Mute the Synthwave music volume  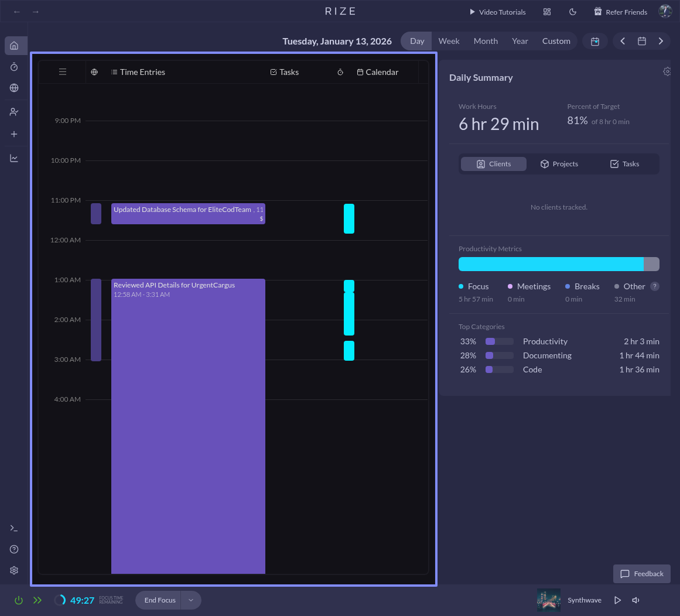[x=635, y=600]
